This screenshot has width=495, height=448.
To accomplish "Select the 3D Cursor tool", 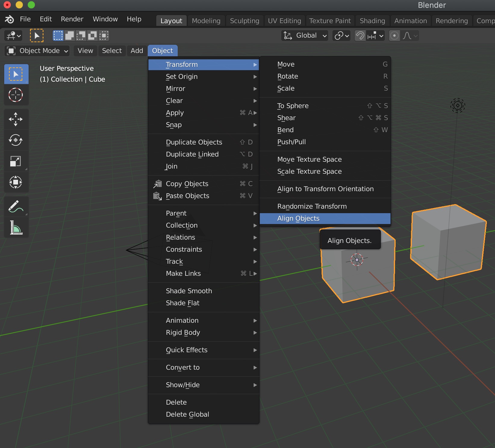I will [16, 95].
